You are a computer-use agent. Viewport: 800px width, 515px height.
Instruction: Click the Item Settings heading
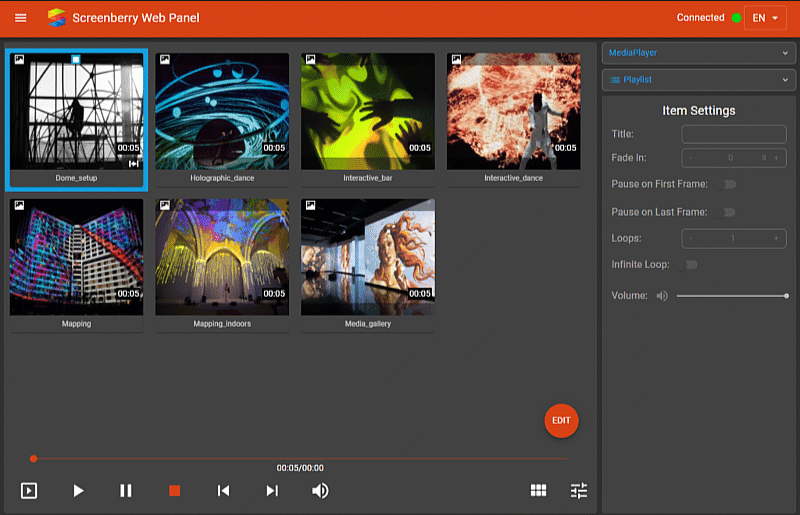[698, 111]
